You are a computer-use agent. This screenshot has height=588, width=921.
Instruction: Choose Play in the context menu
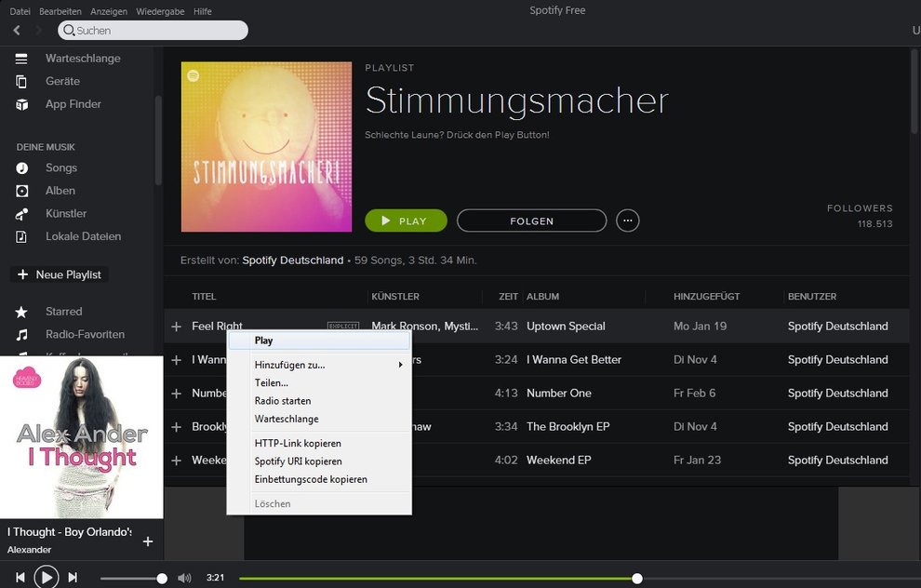(319, 341)
